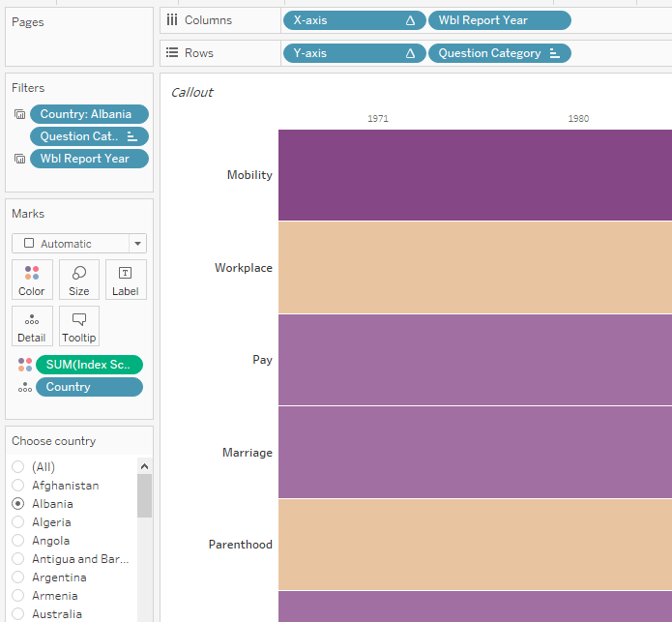Click the Color marks card icon
The height and width of the screenshot is (622, 672).
point(32,280)
